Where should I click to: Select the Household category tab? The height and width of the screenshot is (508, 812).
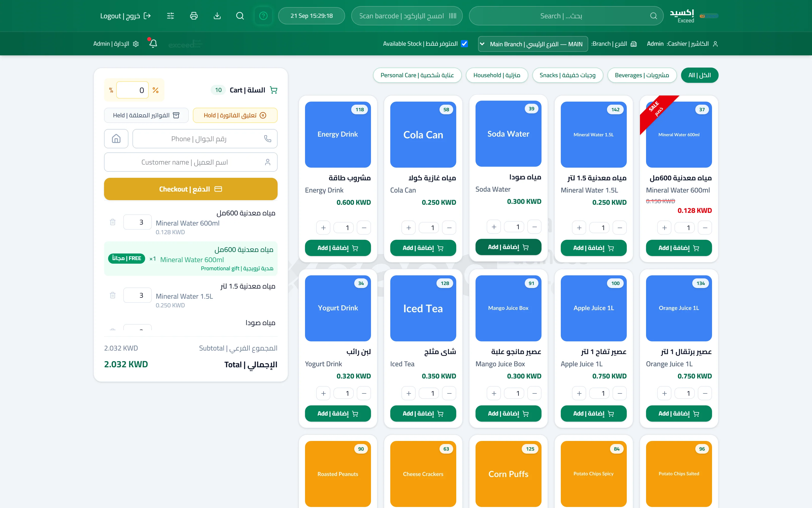click(497, 75)
